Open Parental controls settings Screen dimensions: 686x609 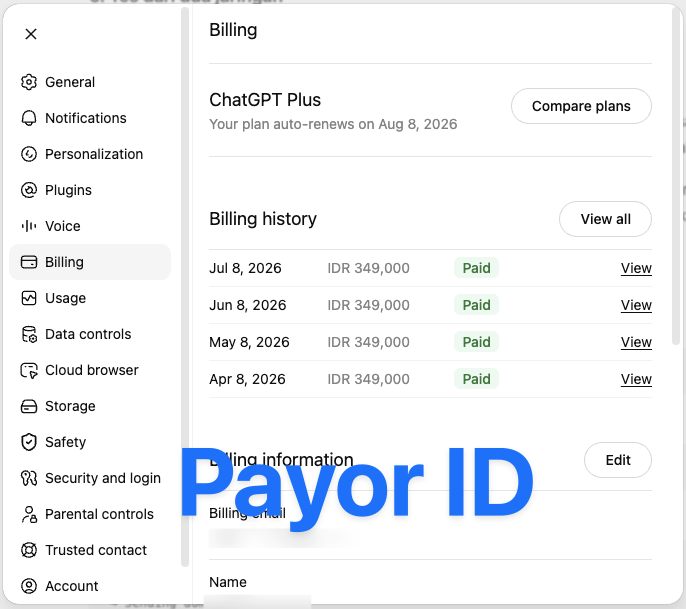pyautogui.click(x=90, y=514)
